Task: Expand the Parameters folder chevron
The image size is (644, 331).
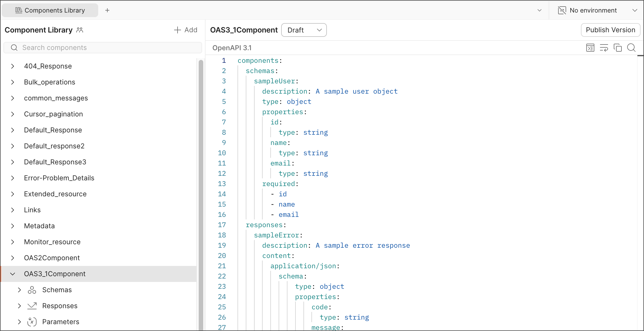Action: (x=19, y=322)
